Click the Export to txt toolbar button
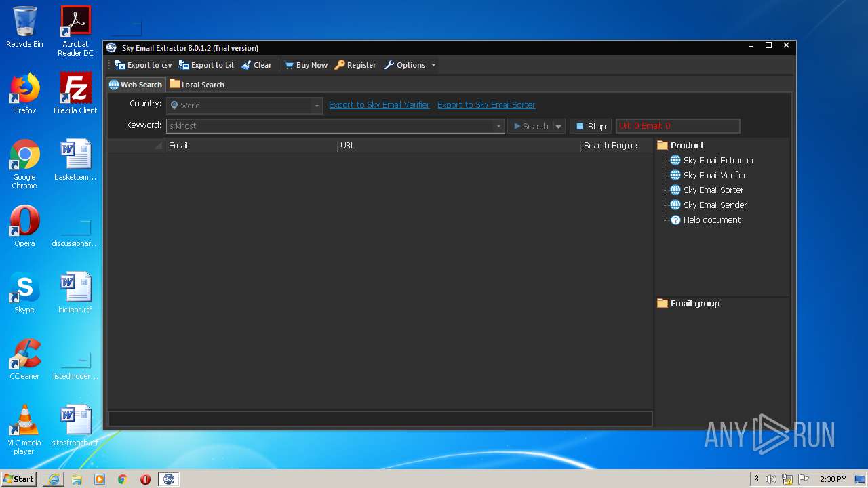 [206, 65]
